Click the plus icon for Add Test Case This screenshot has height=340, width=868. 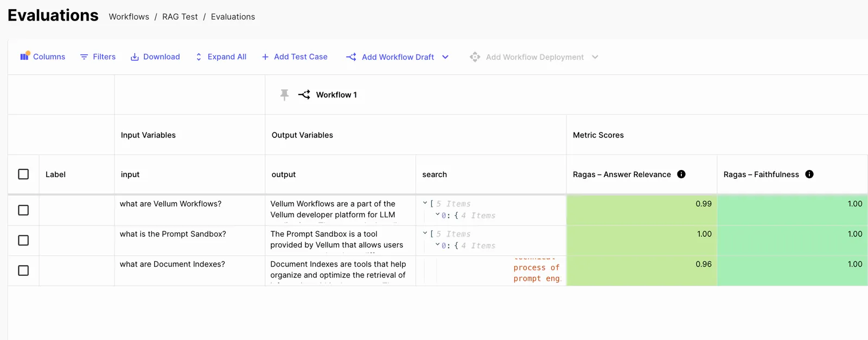[265, 57]
